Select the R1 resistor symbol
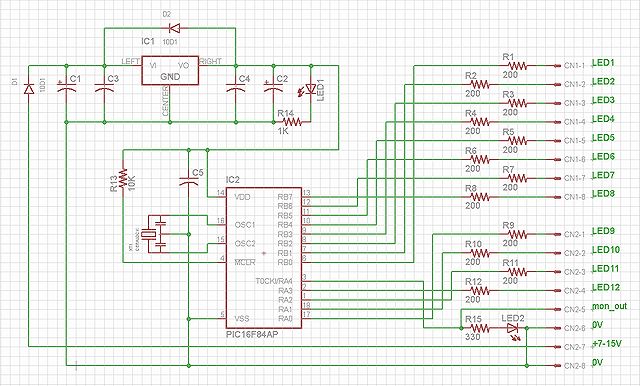Image resolution: width=640 pixels, height=386 pixels. 517,66
